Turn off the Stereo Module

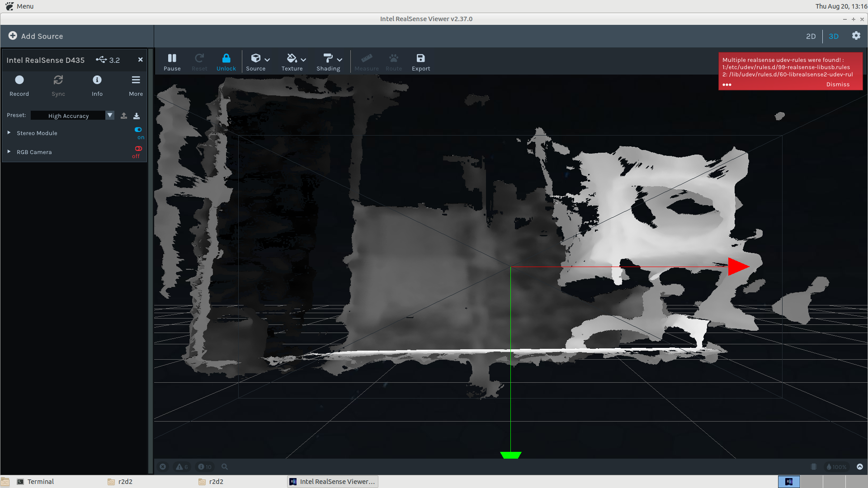[x=138, y=130]
